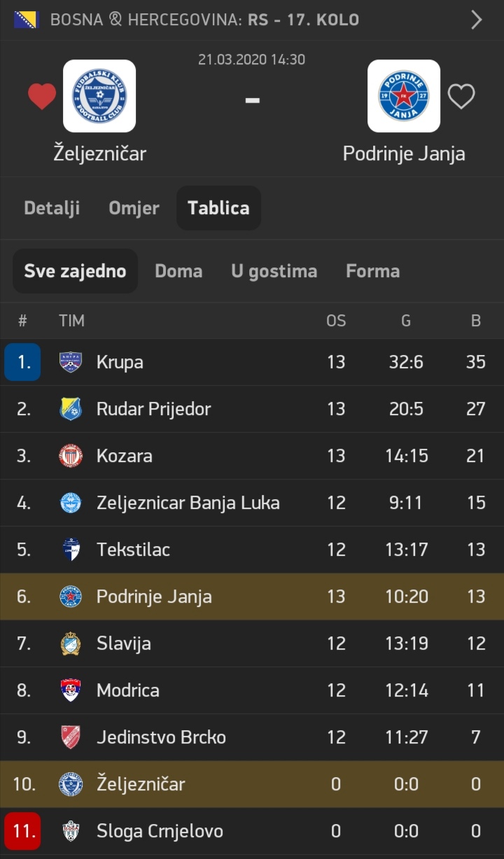The height and width of the screenshot is (859, 504).
Task: Switch to the Detalji tab
Action: 52,208
